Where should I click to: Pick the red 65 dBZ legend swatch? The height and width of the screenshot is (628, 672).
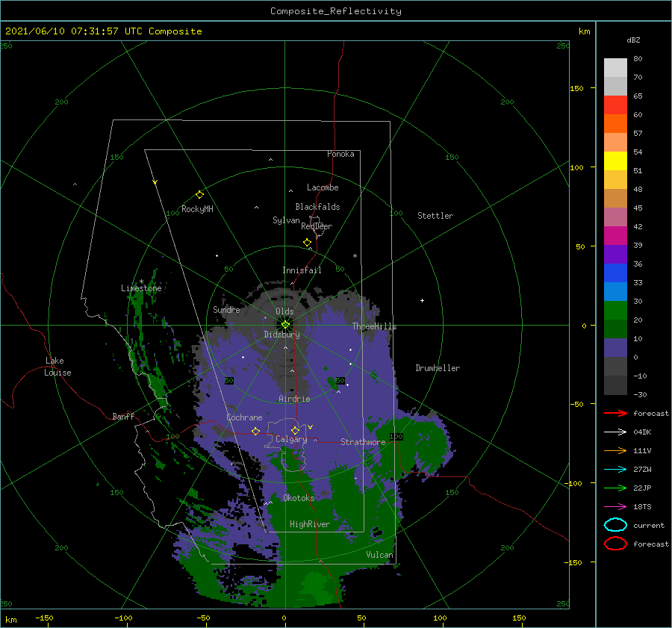pyautogui.click(x=615, y=105)
